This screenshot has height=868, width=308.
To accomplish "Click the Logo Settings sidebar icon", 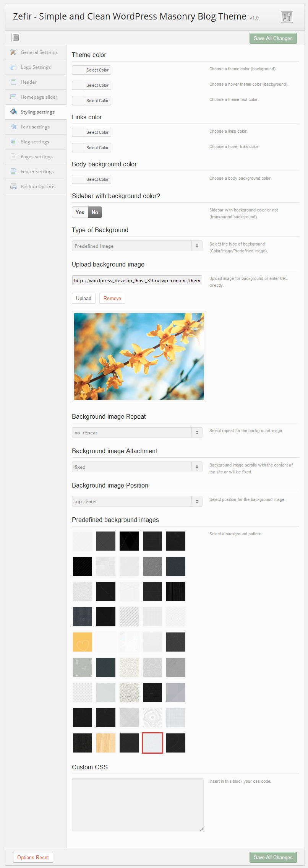I will [13, 67].
